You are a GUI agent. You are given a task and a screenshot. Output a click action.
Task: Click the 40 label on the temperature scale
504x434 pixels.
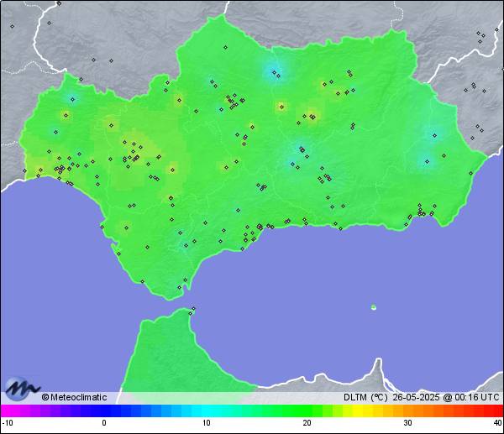click(497, 424)
